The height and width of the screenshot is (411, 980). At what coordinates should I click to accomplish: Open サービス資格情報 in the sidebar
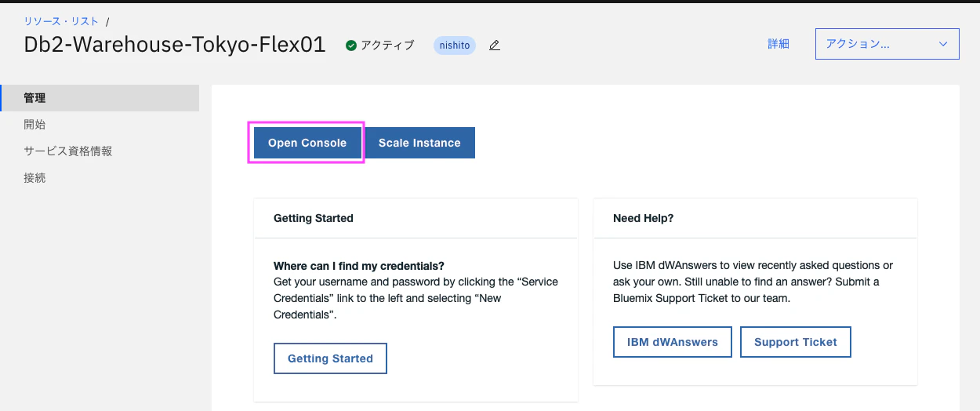(x=68, y=151)
